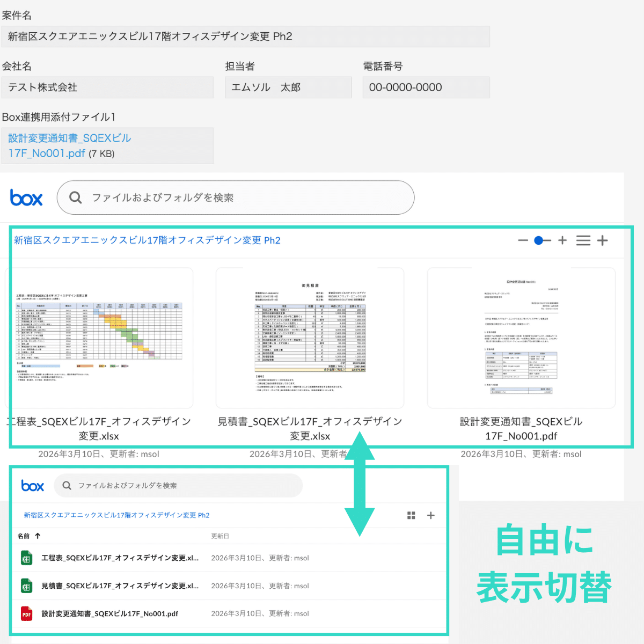This screenshot has height=644, width=644.
Task: Click the large Box logo in the upper panel
Action: pyautogui.click(x=26, y=198)
